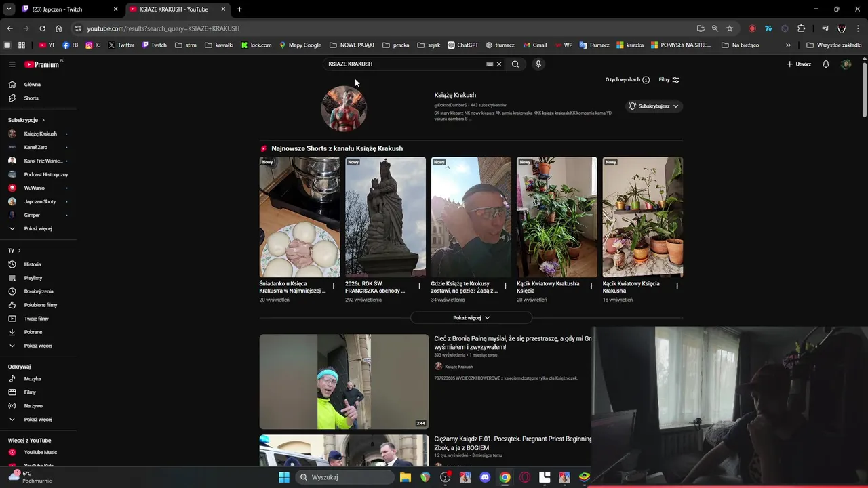Open the 'Wszystkie zakładki' folder

[834, 45]
